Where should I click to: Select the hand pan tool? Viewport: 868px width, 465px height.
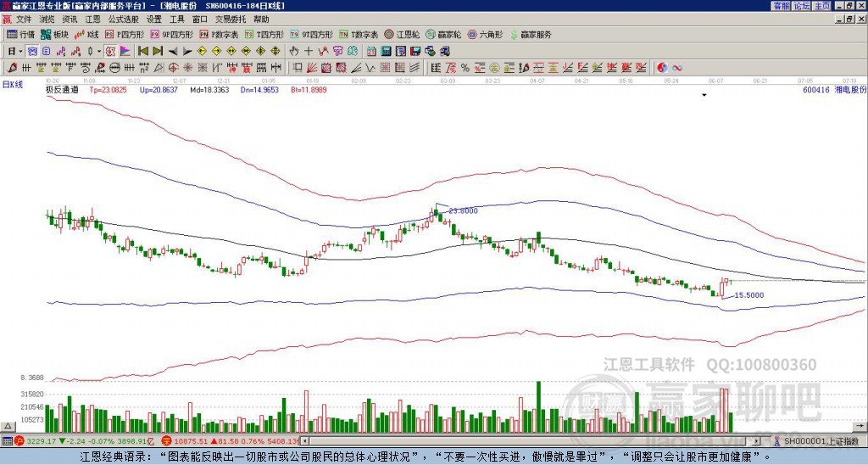point(293,52)
